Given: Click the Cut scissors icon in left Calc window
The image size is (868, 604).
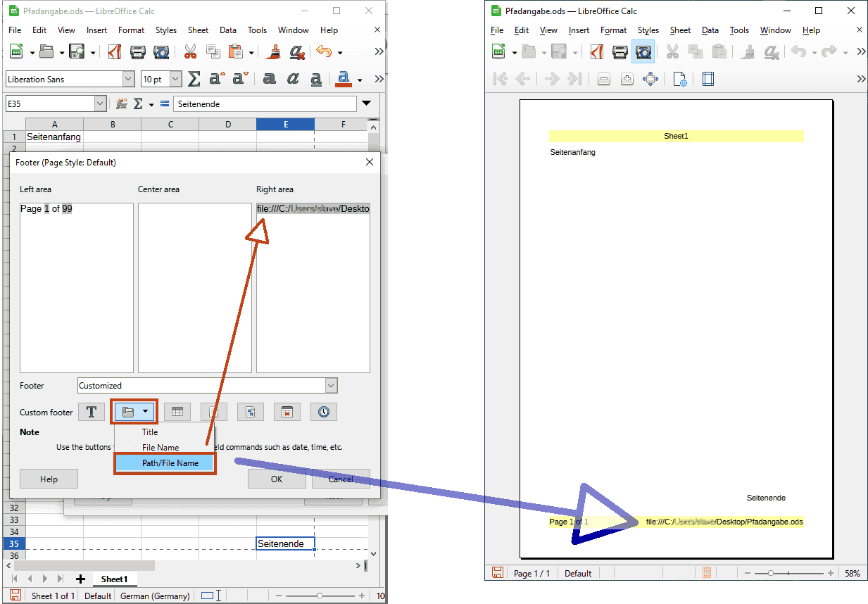Looking at the screenshot, I should pos(190,51).
